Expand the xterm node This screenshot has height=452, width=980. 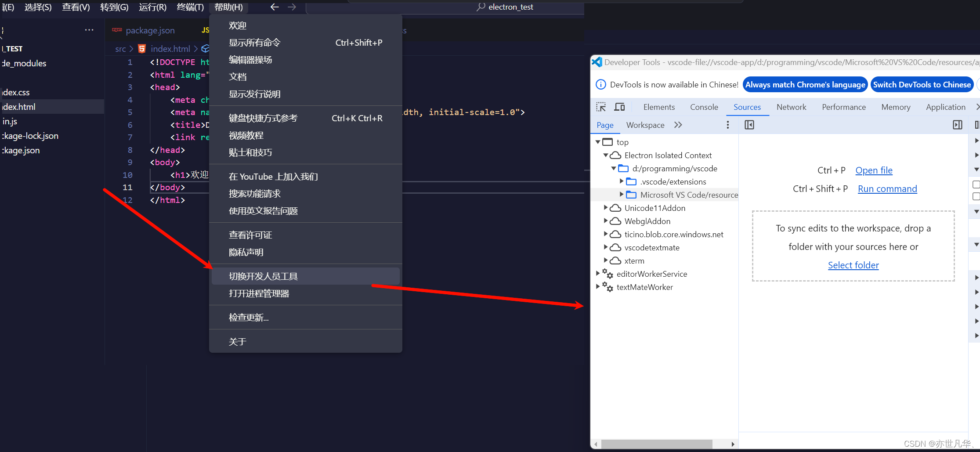pyautogui.click(x=606, y=260)
